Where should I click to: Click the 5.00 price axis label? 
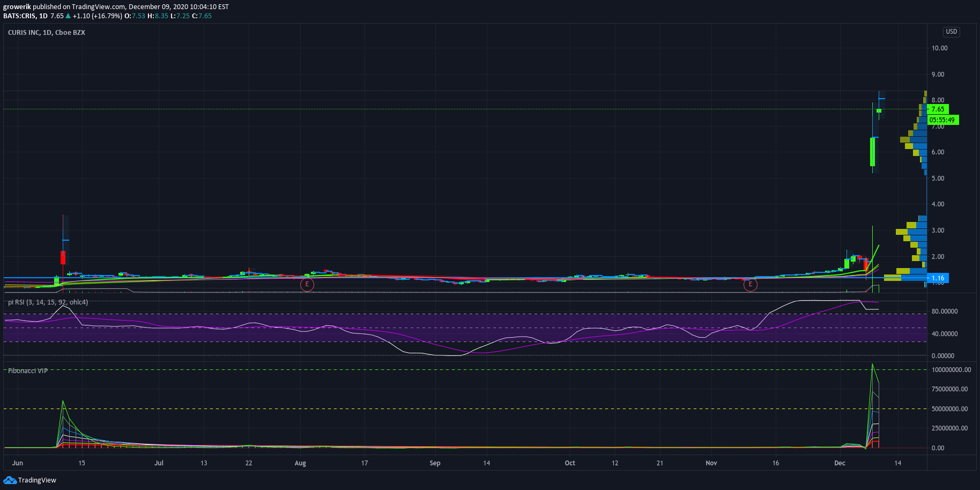click(x=938, y=178)
